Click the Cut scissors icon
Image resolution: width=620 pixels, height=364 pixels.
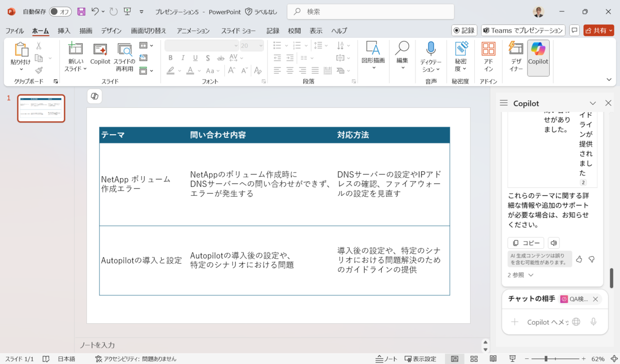click(39, 46)
